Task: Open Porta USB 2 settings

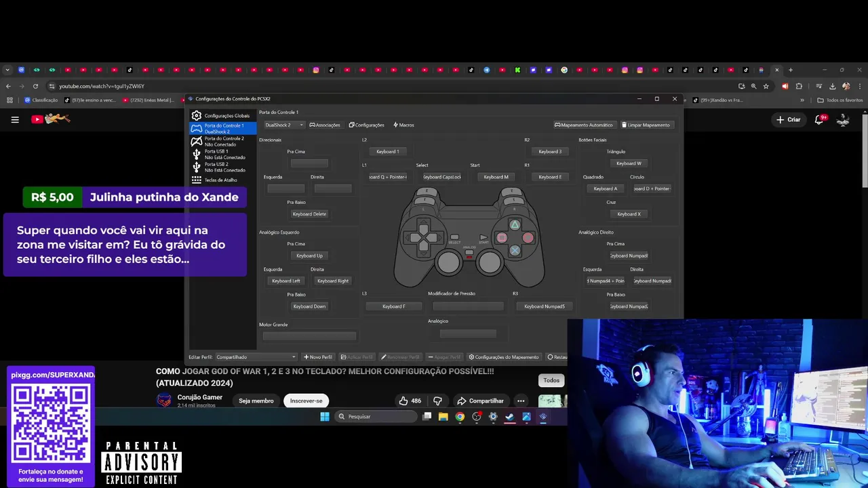Action: [221, 167]
